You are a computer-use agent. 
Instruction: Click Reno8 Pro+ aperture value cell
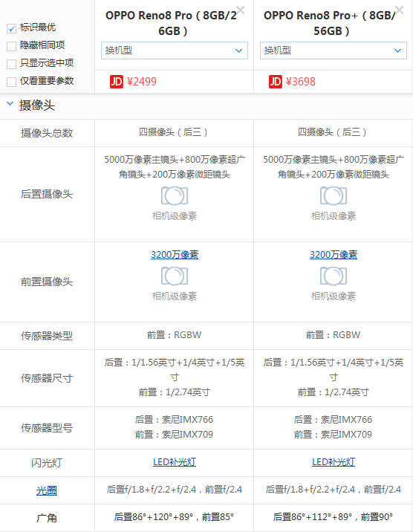click(334, 490)
